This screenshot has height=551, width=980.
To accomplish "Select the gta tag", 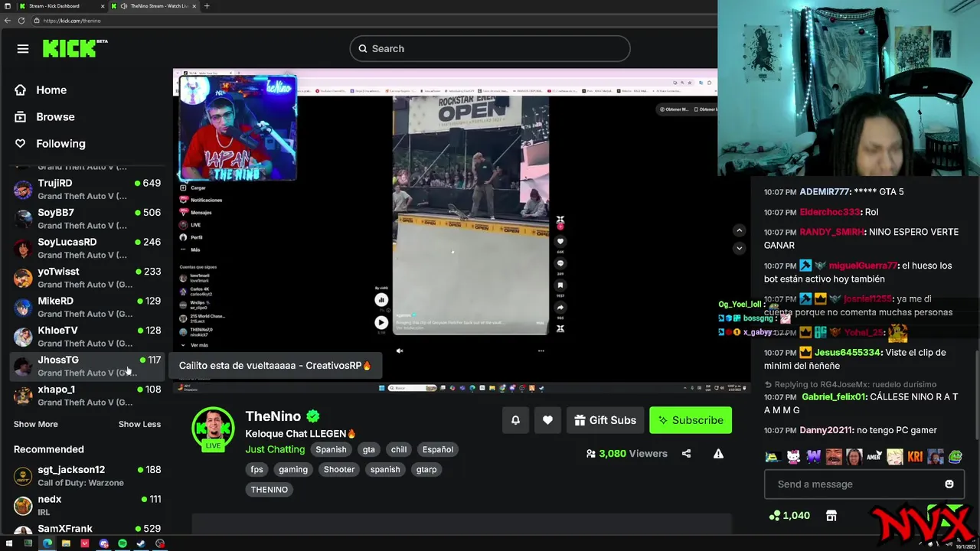I will [x=369, y=449].
